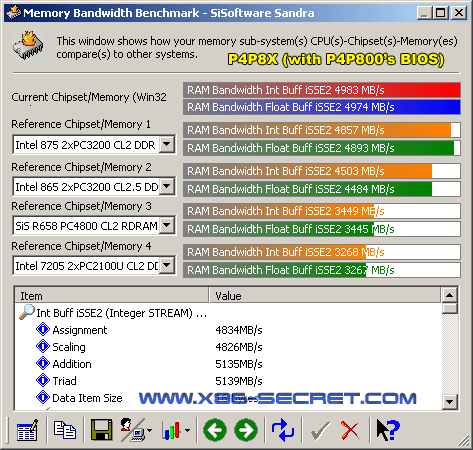Viewport: 473px width, 450px height.
Task: Select the Int Buff iSSE2 (Integer STREAM) row
Action: (121, 313)
